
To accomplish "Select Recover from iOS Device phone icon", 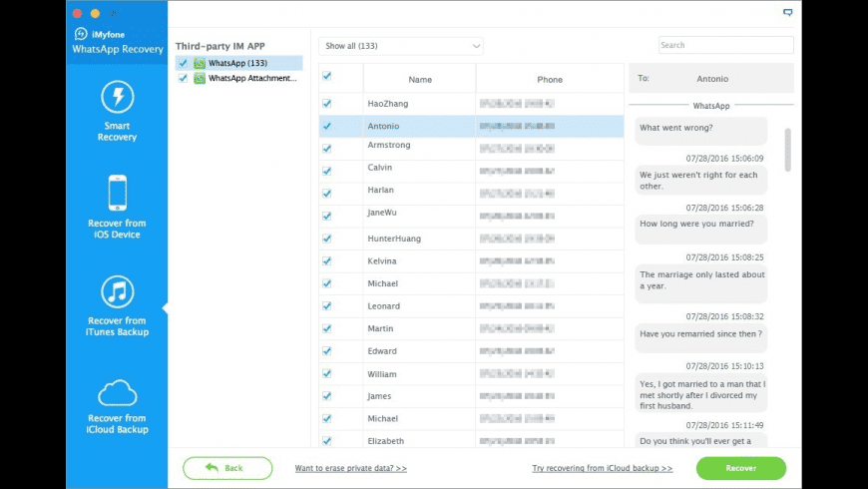I will 118,193.
